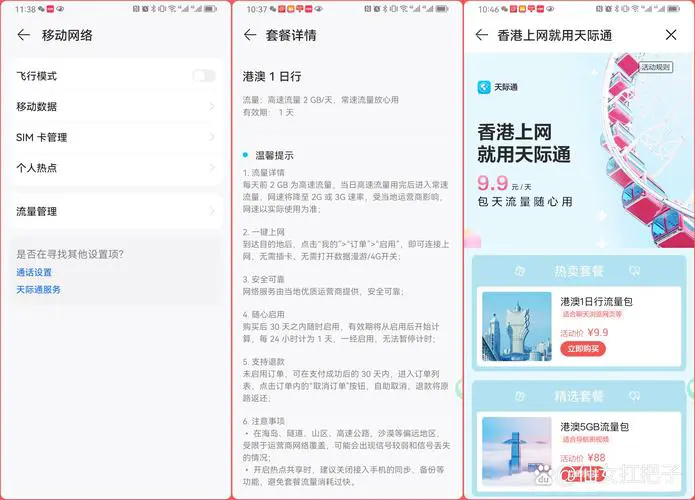Tap 流量管理 label
695x500 pixels.
coord(36,211)
